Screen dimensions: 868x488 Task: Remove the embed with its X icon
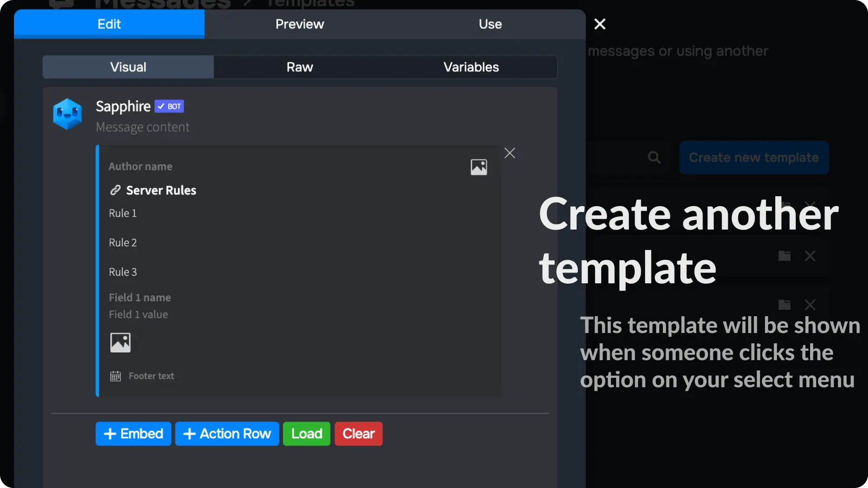pyautogui.click(x=509, y=153)
